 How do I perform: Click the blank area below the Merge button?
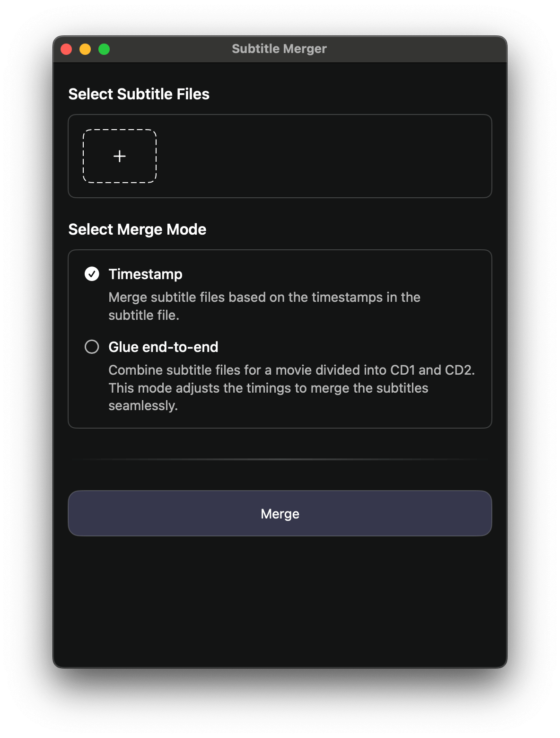[x=280, y=601]
